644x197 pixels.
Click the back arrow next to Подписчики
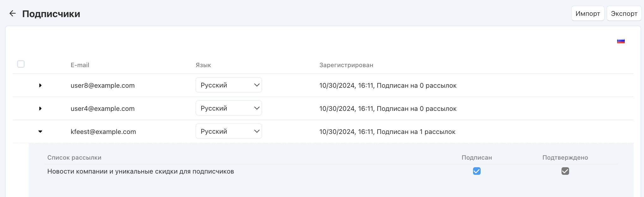pyautogui.click(x=13, y=13)
